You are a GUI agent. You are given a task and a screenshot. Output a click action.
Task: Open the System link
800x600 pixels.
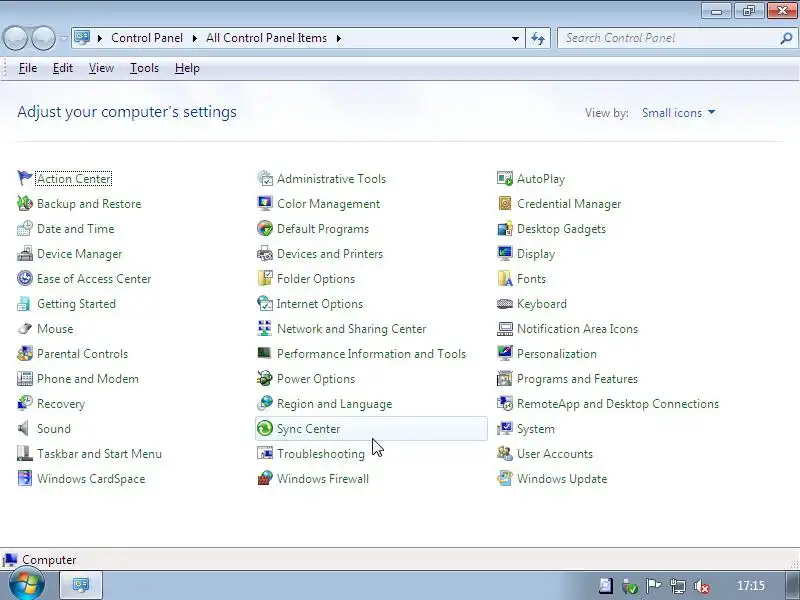pos(536,429)
